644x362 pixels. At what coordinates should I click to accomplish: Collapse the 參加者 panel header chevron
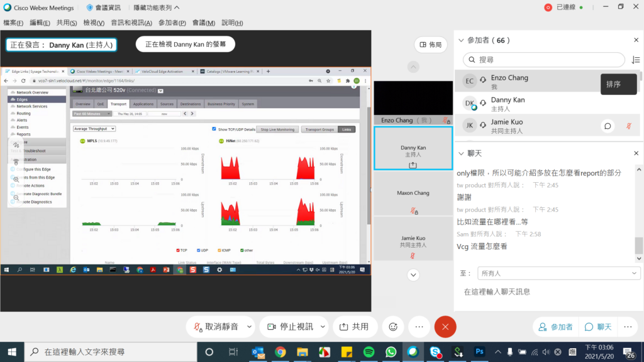[460, 40]
